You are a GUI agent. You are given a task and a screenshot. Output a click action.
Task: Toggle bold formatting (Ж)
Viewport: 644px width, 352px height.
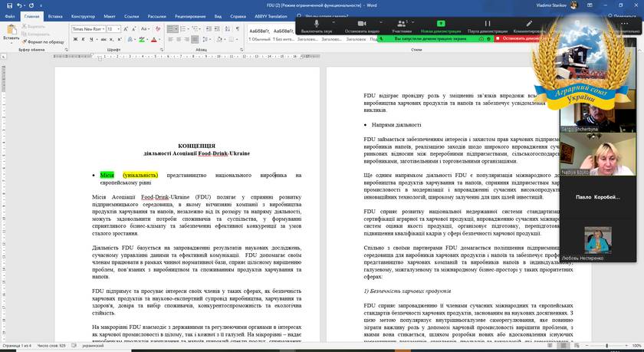click(76, 39)
